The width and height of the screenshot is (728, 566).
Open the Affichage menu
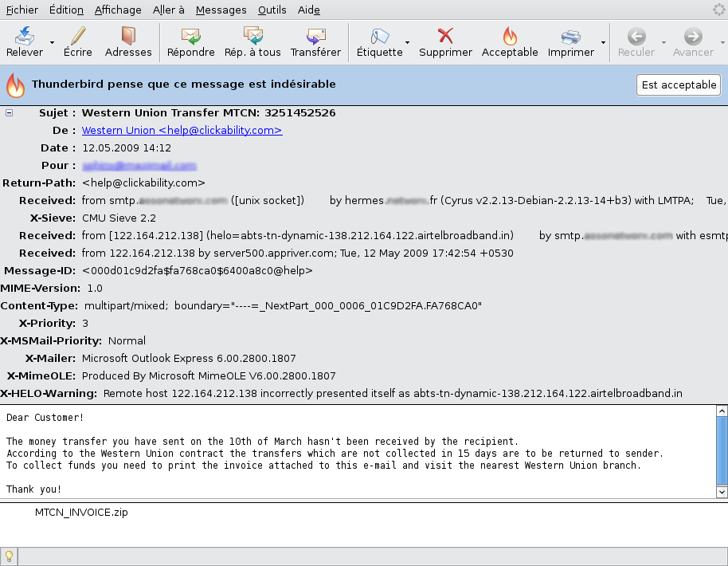point(118,10)
